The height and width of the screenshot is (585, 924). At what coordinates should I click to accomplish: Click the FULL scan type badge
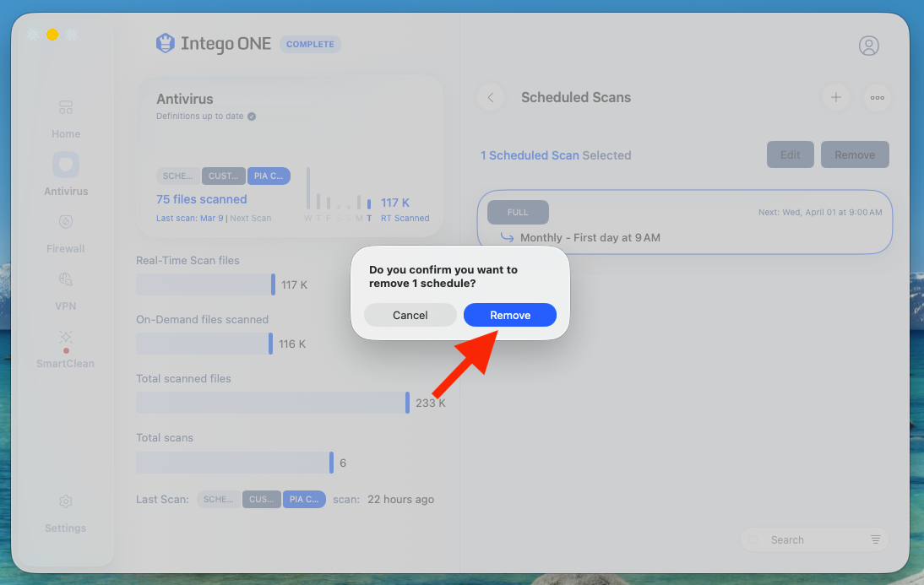(518, 212)
